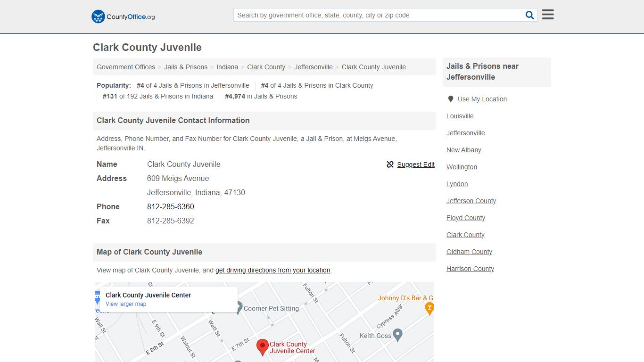Screen dimensions: 644x362
Task: Open the CountyOffice.org logo home link
Action: pos(123,16)
